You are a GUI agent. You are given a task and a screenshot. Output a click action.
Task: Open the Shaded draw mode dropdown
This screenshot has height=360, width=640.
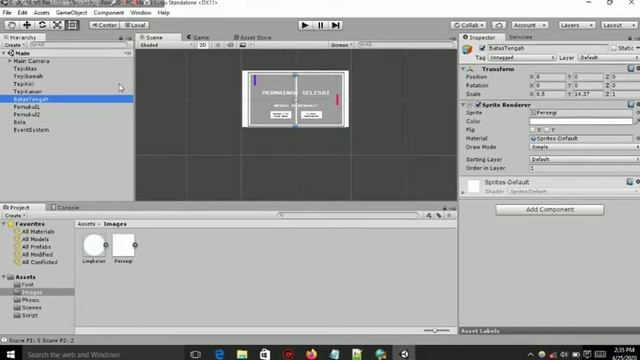pyautogui.click(x=166, y=45)
